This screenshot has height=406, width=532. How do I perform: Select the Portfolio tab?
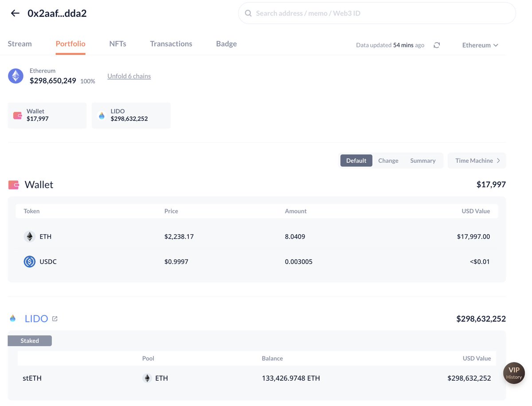pos(70,43)
